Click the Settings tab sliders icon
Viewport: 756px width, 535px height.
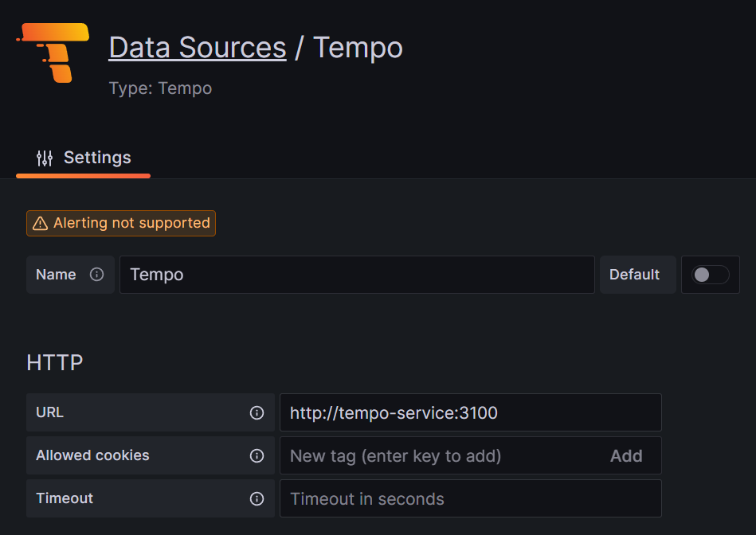(45, 158)
